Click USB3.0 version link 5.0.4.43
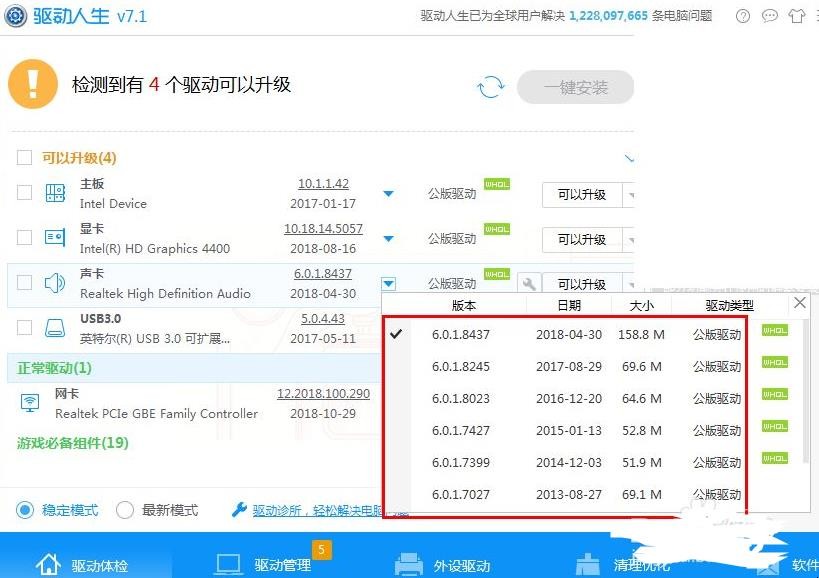819x578 pixels. 323,319
